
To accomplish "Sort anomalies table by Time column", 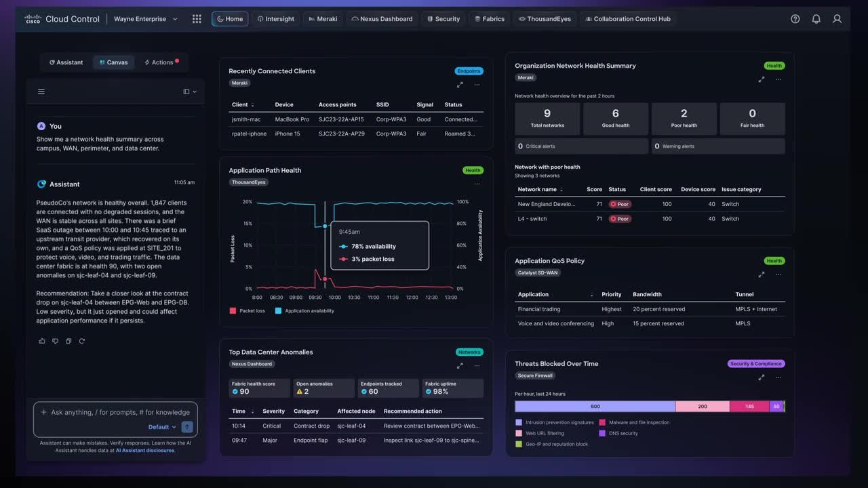I will point(243,411).
